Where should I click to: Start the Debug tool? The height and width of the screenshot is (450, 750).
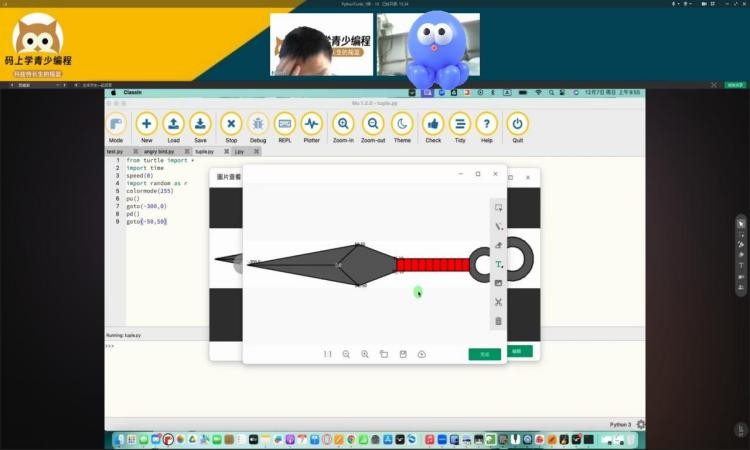[258, 124]
